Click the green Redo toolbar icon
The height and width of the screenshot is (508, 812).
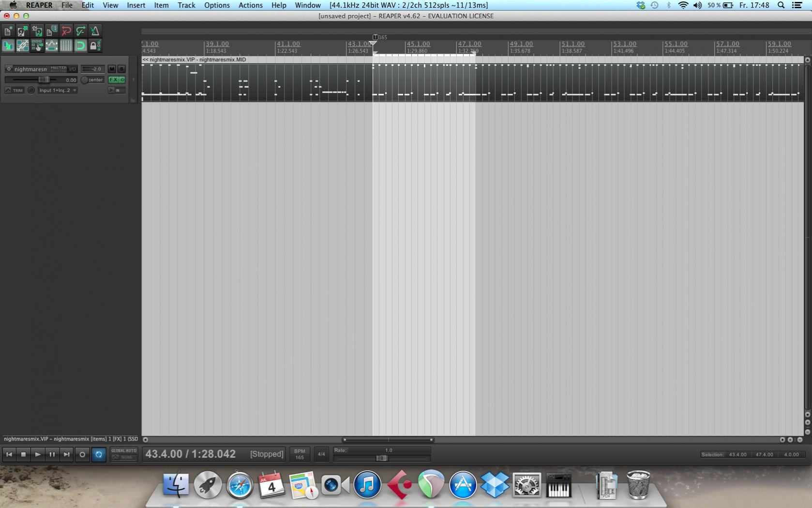click(x=81, y=31)
